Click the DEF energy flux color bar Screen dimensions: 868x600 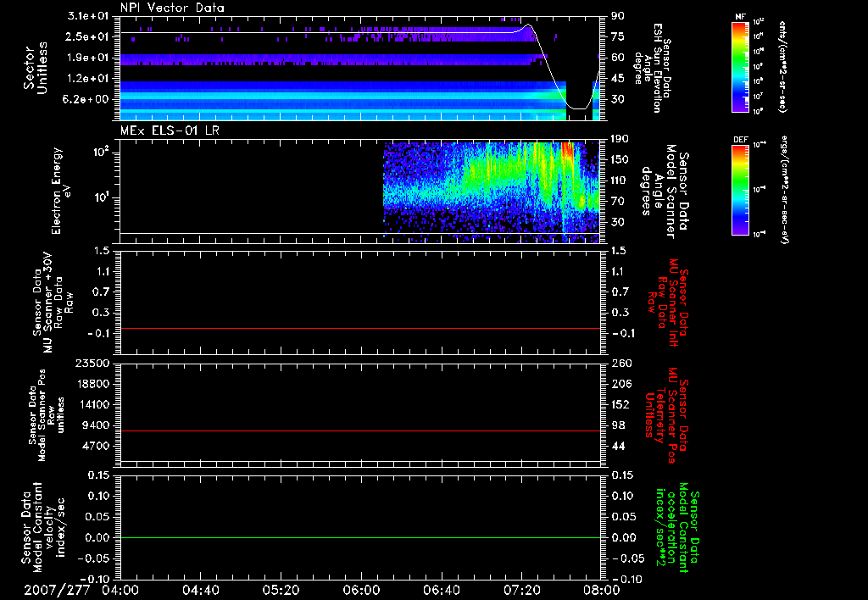pos(740,190)
